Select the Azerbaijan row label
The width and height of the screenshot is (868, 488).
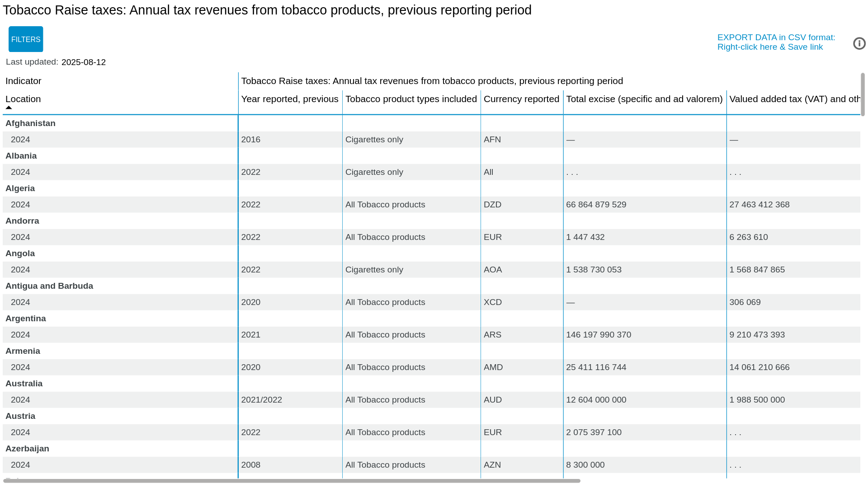pyautogui.click(x=27, y=449)
